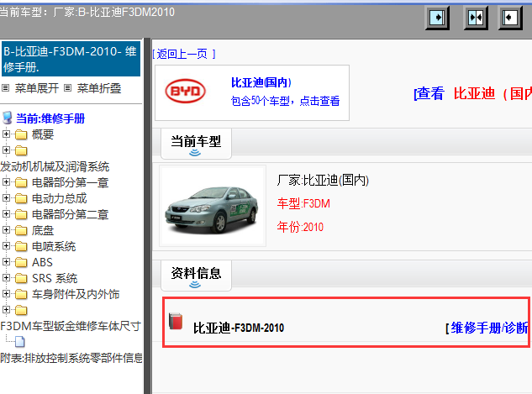Image resolution: width=532 pixels, height=394 pixels.
Task: Click the folder icon above F3DM车型钣金维修车体尺寸
Action: coord(21,310)
